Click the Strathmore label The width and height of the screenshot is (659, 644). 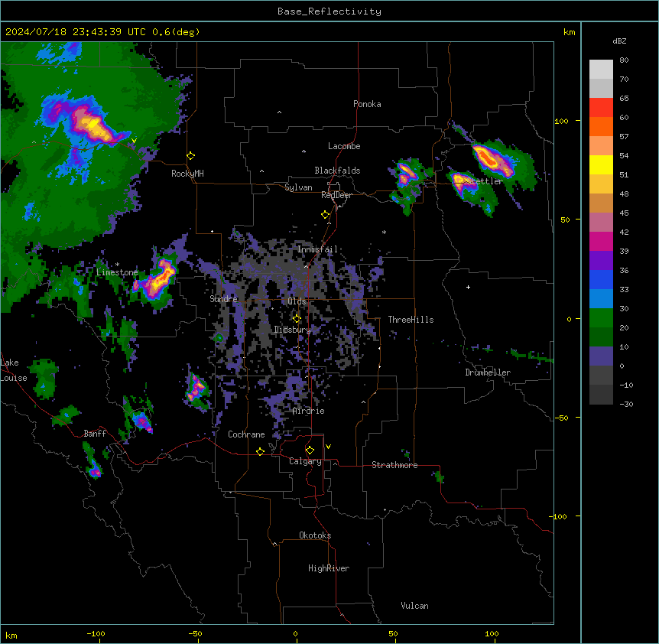pos(394,465)
